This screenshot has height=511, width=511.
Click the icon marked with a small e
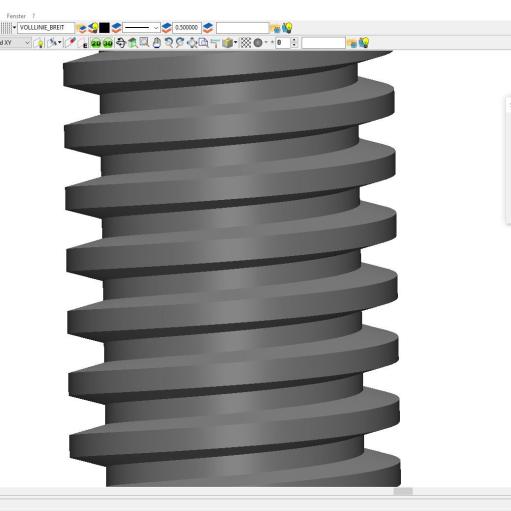click(x=83, y=43)
